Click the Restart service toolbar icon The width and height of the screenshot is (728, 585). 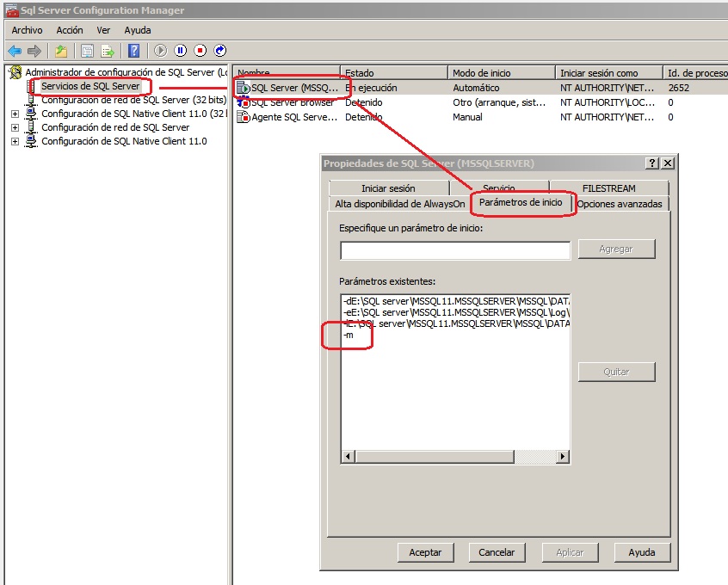[219, 50]
